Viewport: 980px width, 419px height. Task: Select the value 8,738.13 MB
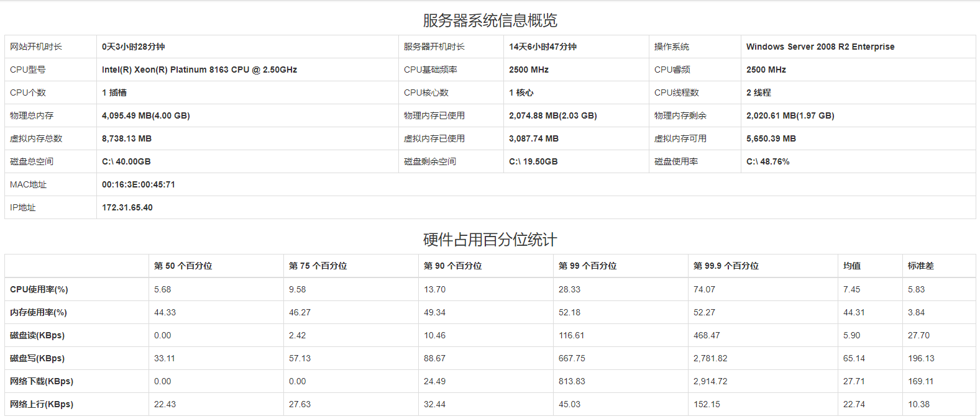pos(127,138)
